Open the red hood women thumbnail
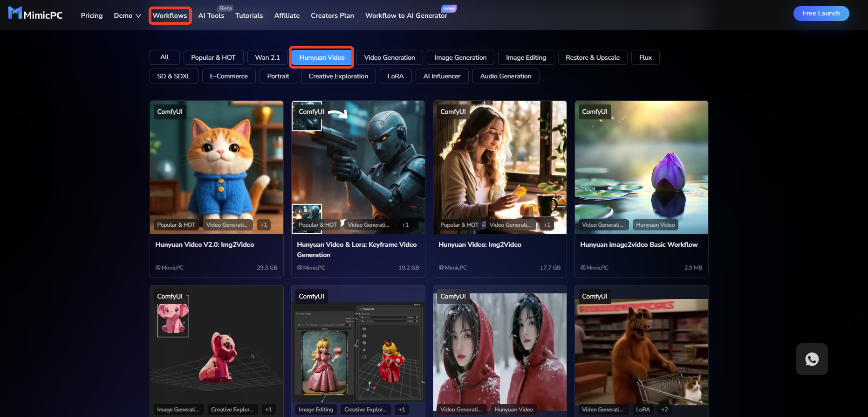Viewport: 868px width, 417px height. (x=500, y=351)
